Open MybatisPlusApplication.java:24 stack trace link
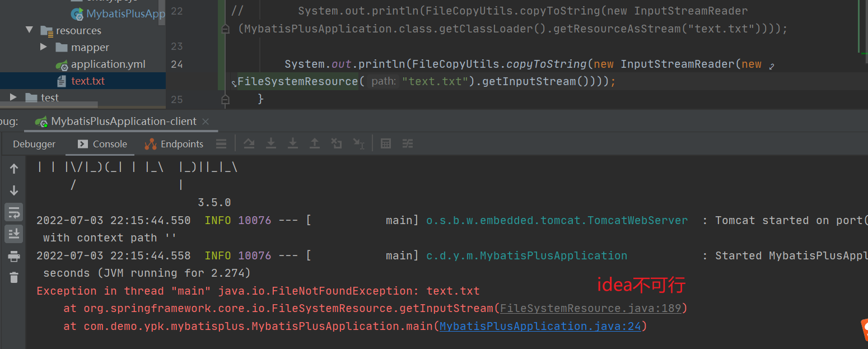 [540, 326]
